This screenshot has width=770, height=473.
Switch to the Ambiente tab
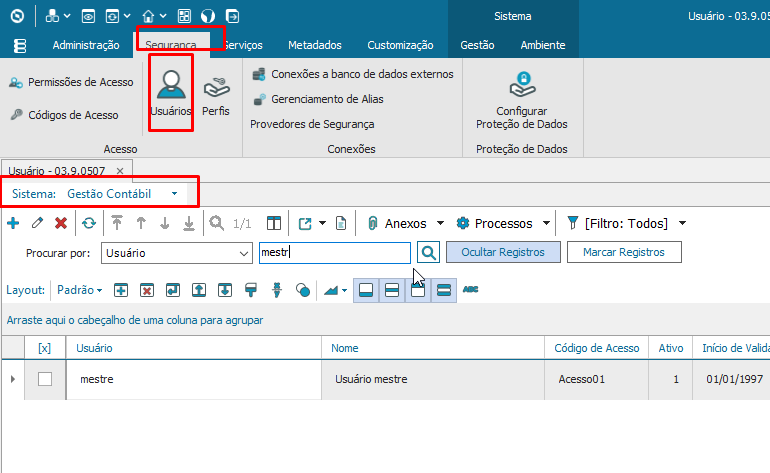point(543,45)
